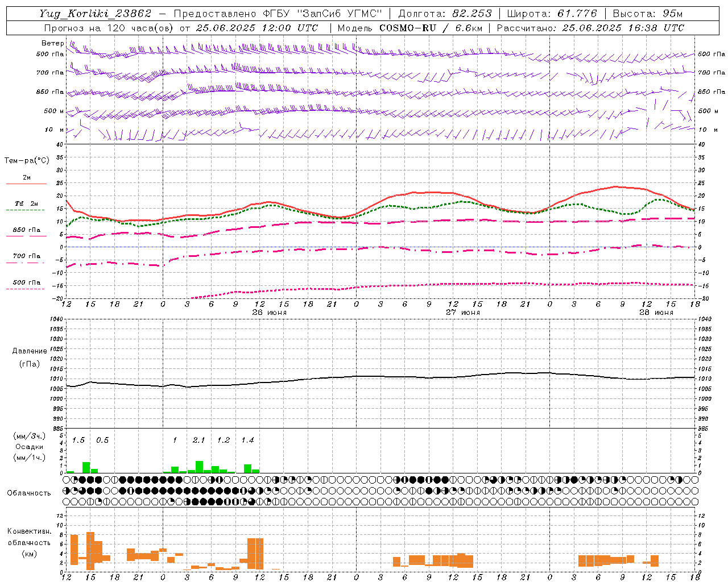728x582 pixels.
Task: Click the 3-hour precipitation value '0.5'
Action: point(102,440)
